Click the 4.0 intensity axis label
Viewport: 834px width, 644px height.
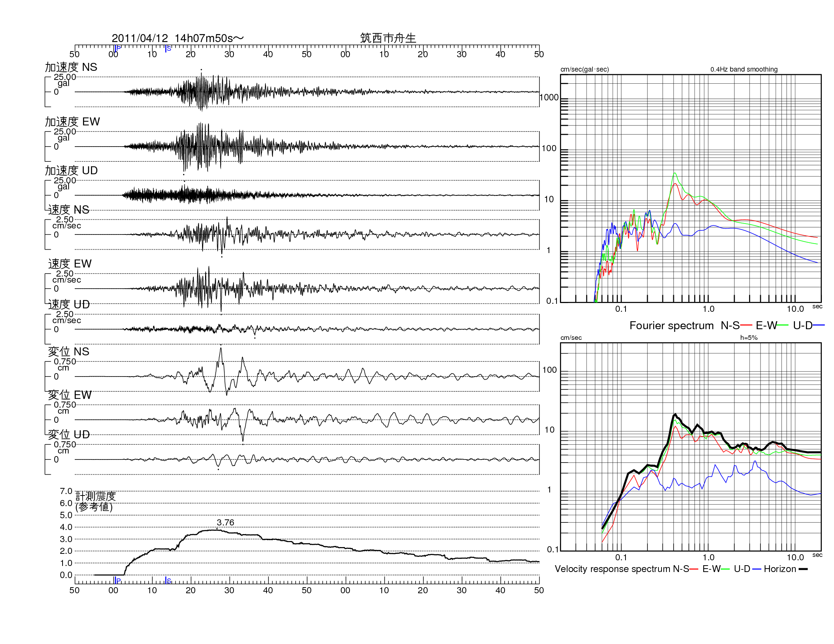[x=66, y=527]
